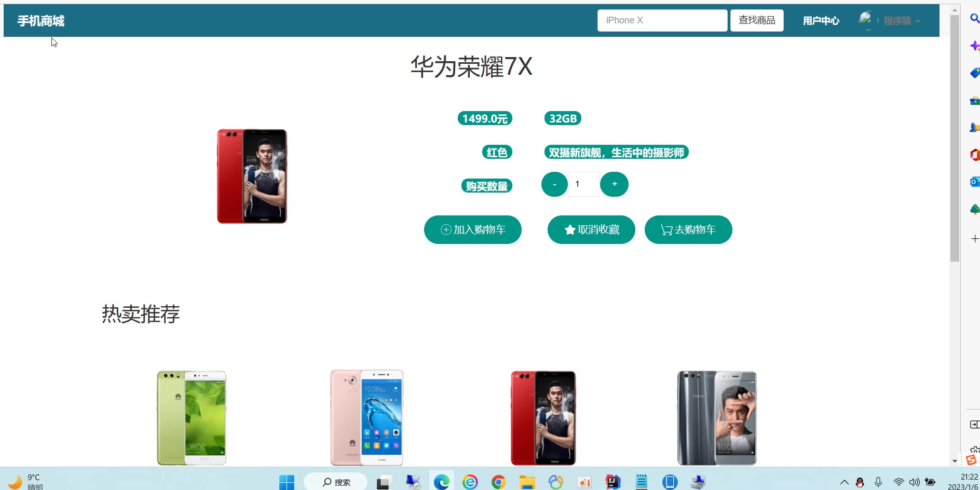The image size is (980, 490).
Task: Click the 热卖推荐 section heading
Action: click(x=141, y=314)
